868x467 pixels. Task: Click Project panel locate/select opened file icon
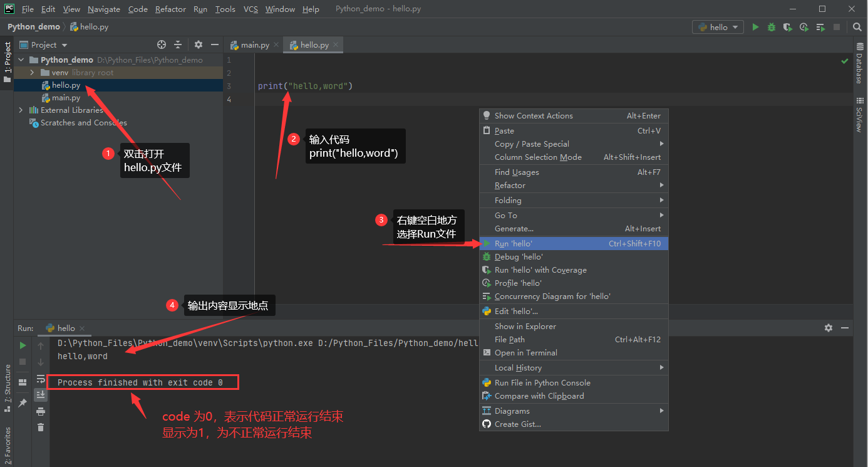tap(162, 45)
